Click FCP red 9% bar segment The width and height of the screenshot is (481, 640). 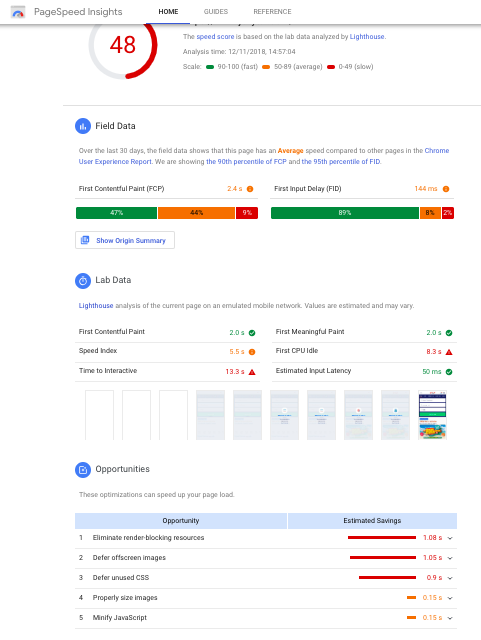247,213
